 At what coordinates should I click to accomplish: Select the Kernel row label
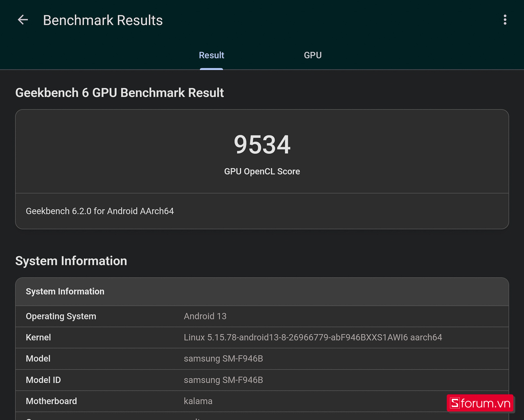[38, 337]
